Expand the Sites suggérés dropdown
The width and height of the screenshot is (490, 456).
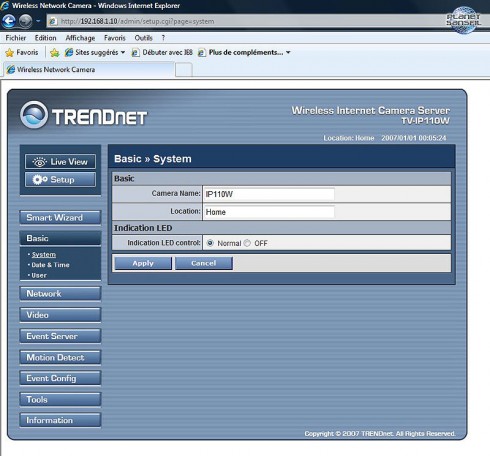[123, 53]
